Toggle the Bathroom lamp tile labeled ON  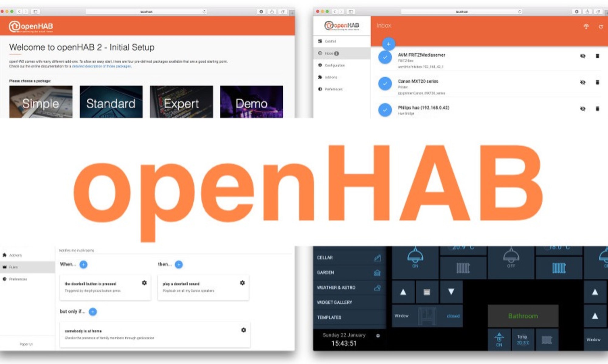pos(499,340)
